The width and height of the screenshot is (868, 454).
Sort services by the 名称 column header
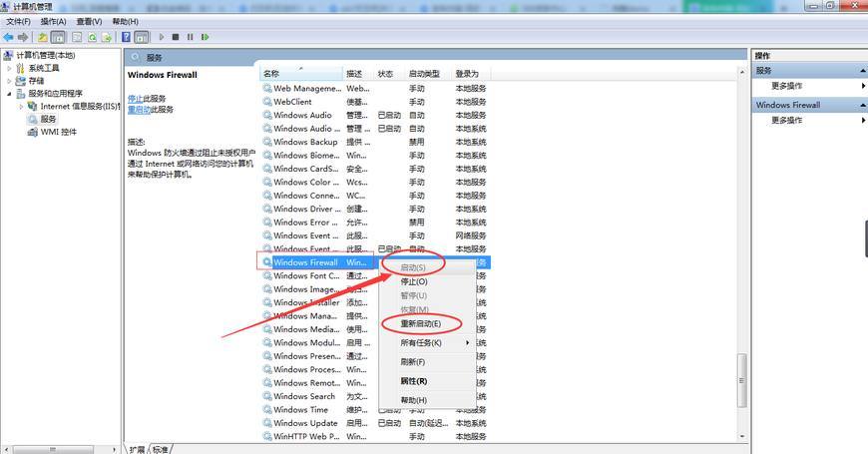(301, 74)
